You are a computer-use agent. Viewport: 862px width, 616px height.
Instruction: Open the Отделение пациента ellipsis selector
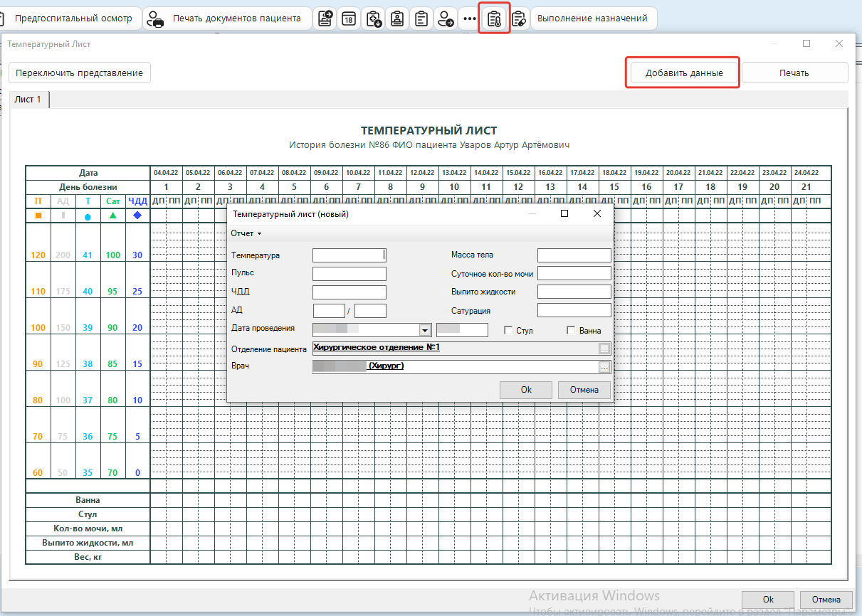click(604, 349)
